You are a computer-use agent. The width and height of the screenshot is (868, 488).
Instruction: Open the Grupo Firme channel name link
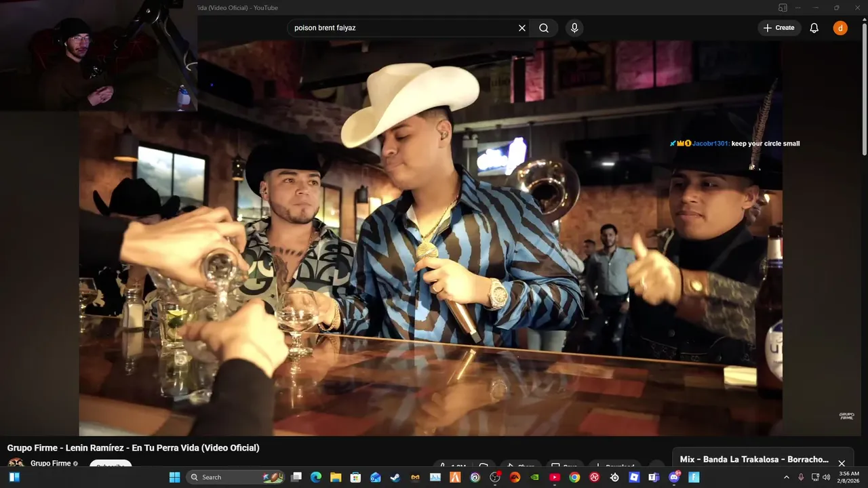(x=51, y=464)
